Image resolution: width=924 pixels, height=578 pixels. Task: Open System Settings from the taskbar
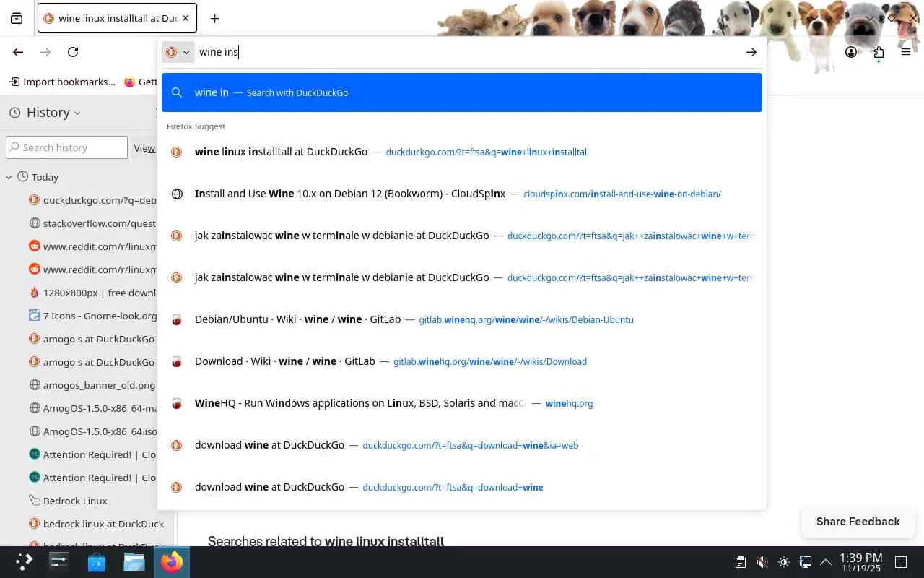59,562
